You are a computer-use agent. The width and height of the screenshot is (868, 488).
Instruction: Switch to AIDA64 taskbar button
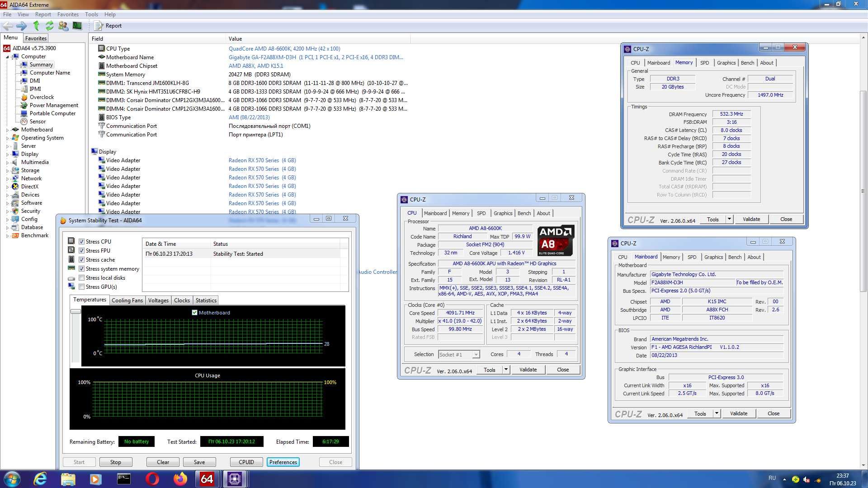click(x=207, y=479)
